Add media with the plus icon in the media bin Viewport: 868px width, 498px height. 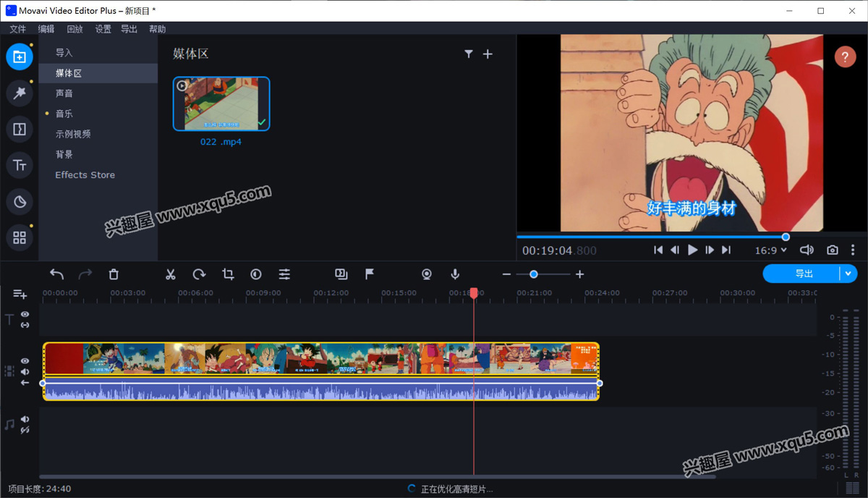pos(488,54)
